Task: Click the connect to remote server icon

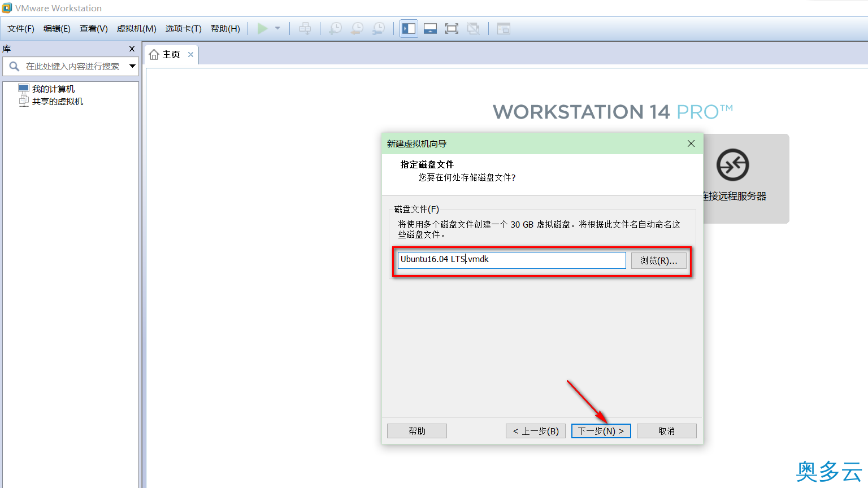Action: click(x=733, y=165)
